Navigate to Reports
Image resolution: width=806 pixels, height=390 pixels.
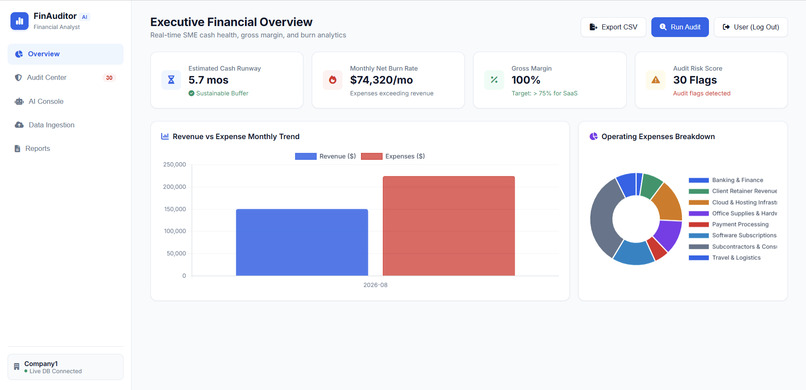click(x=65, y=148)
